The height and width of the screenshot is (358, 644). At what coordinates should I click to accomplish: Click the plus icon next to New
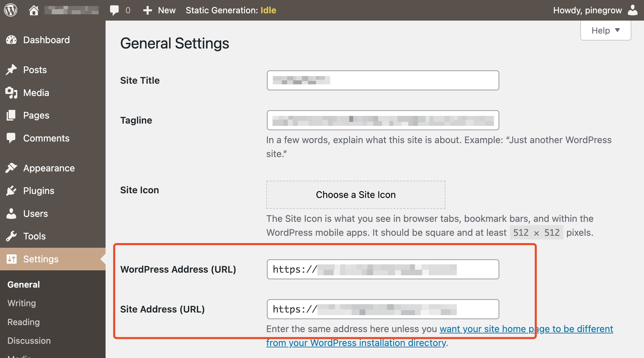pos(147,10)
